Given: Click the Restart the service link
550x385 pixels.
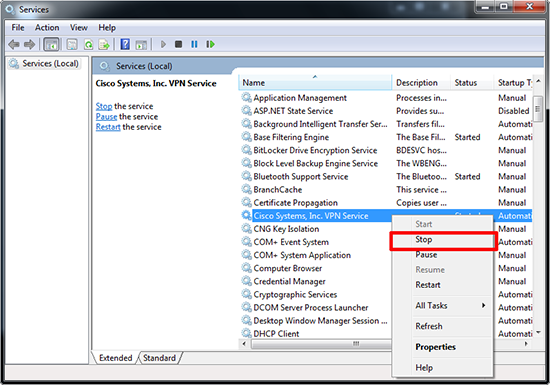Looking at the screenshot, I should pos(108,127).
